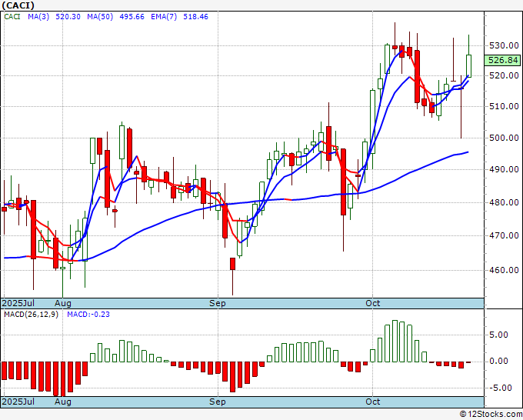Select the MA(3) legend label
This screenshot has width=523, height=420.
pyautogui.click(x=38, y=17)
